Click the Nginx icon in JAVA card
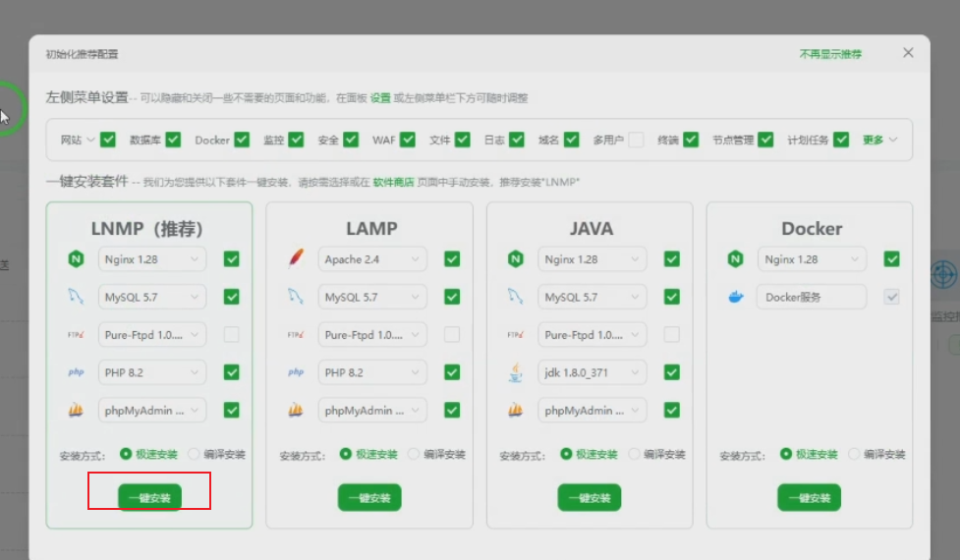 click(x=516, y=259)
